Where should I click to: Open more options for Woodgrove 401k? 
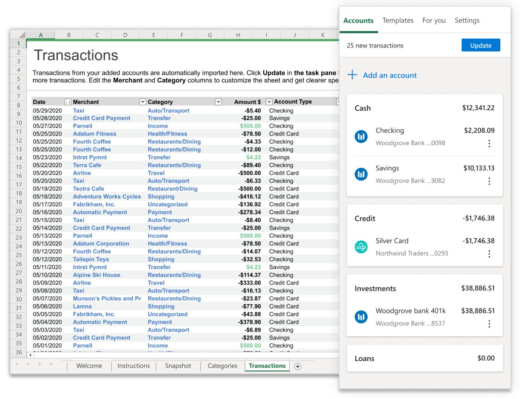(489, 324)
